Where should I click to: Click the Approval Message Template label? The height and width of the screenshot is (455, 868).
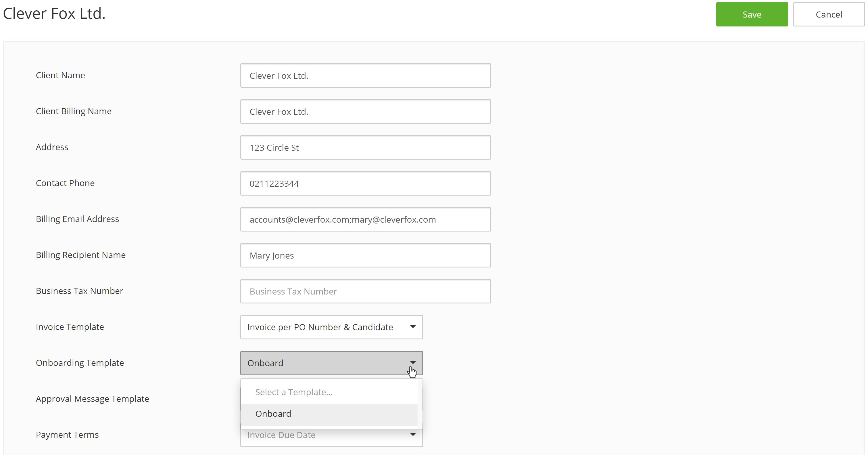[x=92, y=399]
